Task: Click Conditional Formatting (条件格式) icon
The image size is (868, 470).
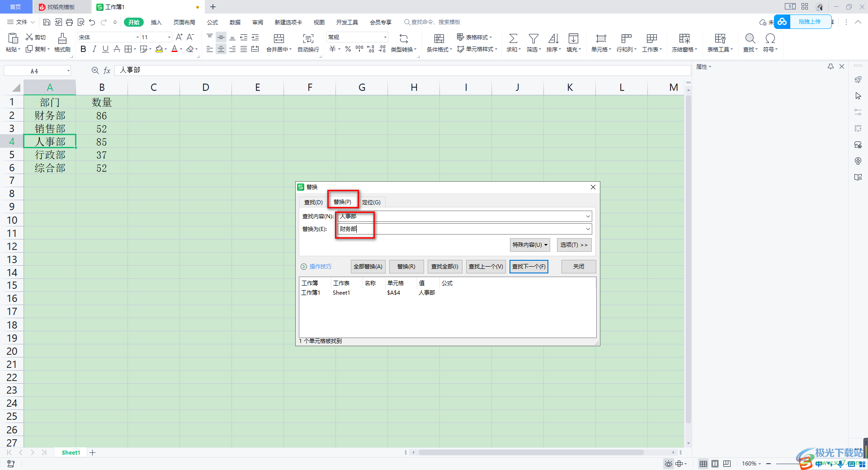Action: 439,38
